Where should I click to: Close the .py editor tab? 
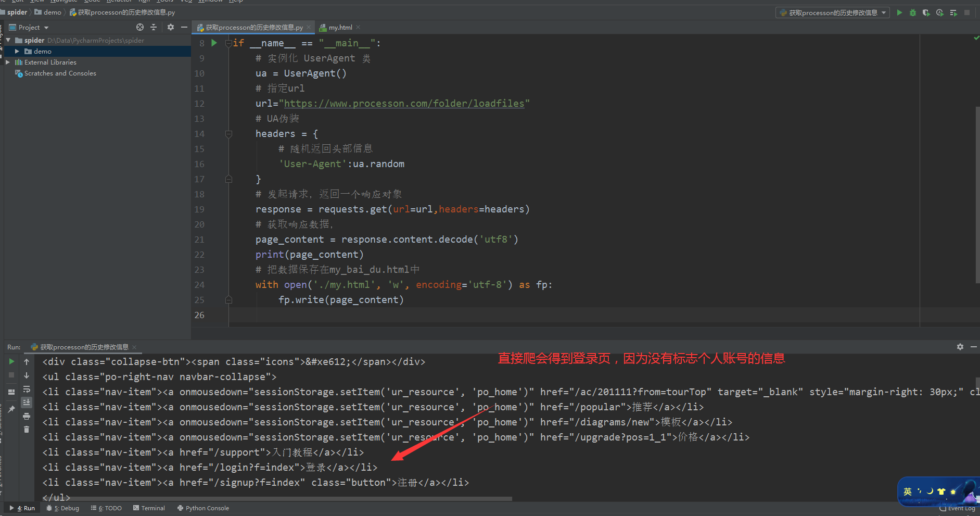click(309, 27)
